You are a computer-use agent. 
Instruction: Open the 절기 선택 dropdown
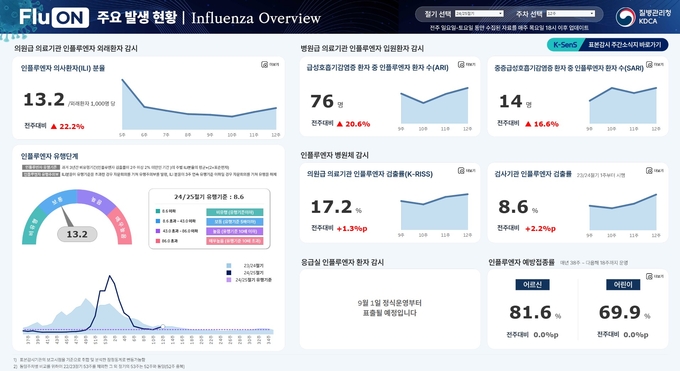(479, 13)
